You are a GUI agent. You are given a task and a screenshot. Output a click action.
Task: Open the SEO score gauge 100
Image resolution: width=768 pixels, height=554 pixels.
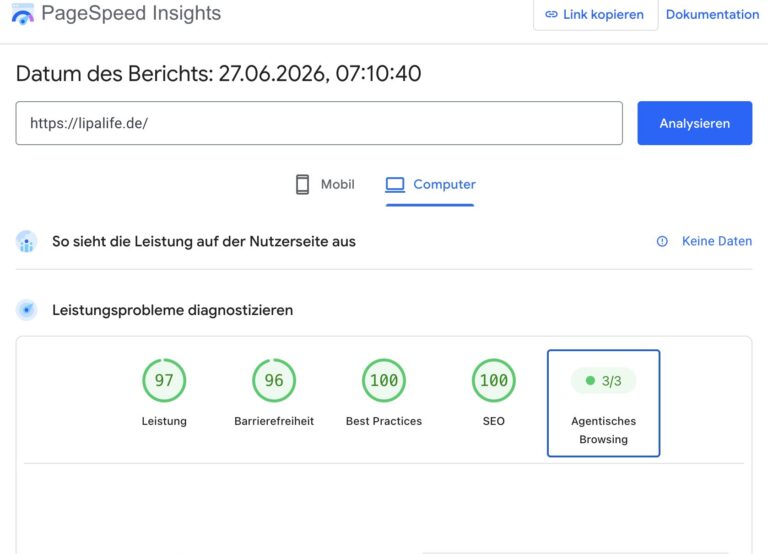[493, 380]
